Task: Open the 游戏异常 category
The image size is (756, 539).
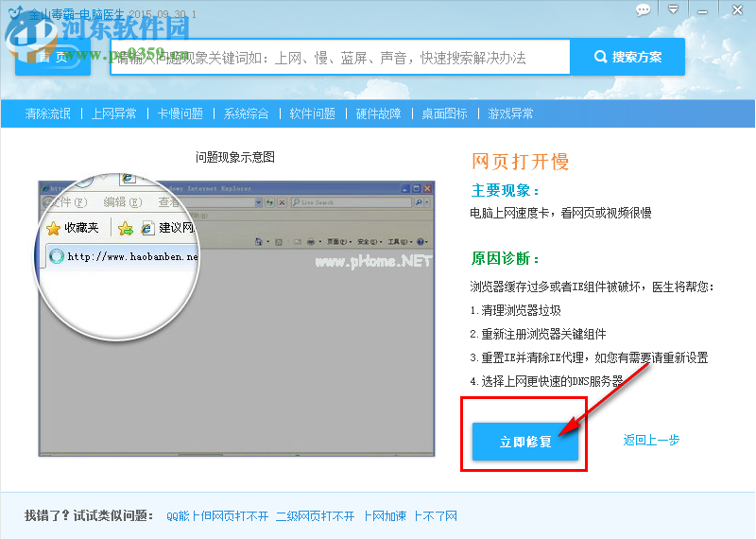Action: [x=510, y=113]
